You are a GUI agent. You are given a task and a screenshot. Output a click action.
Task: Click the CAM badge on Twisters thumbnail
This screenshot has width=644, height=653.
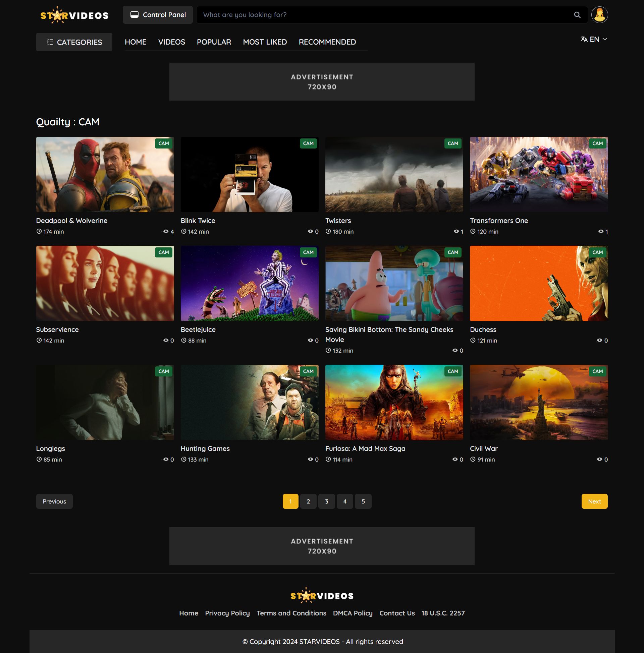452,143
